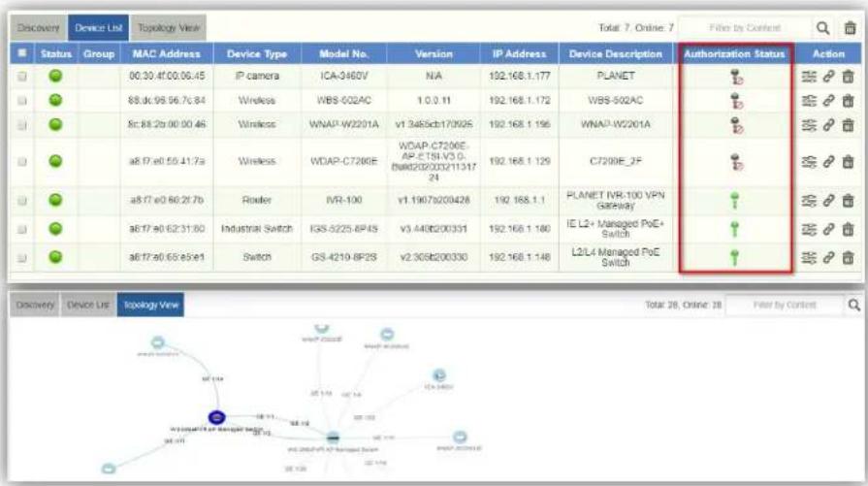
Task: Open settings for IVR-100 router row
Action: pyautogui.click(x=809, y=201)
